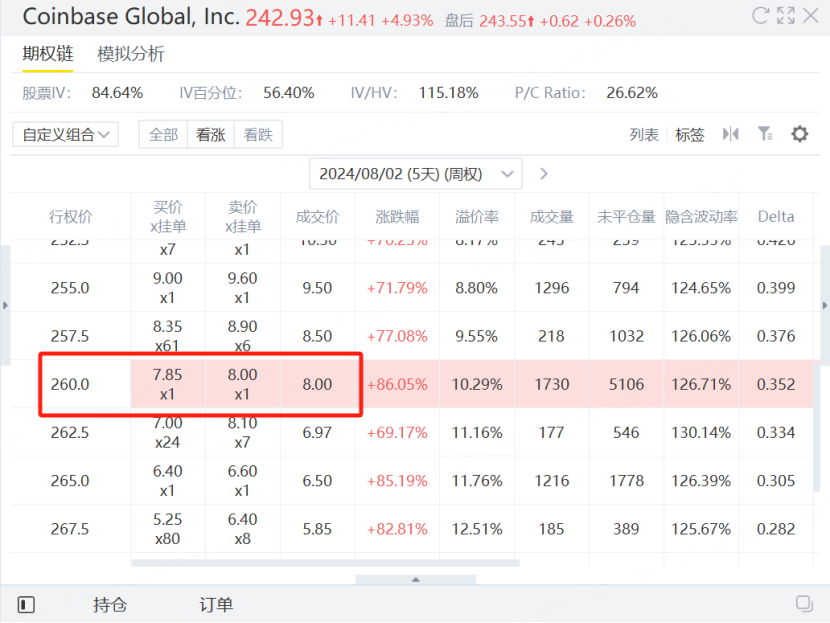Sort by 隐含波动率 column header
This screenshot has height=623, width=830.
click(701, 216)
